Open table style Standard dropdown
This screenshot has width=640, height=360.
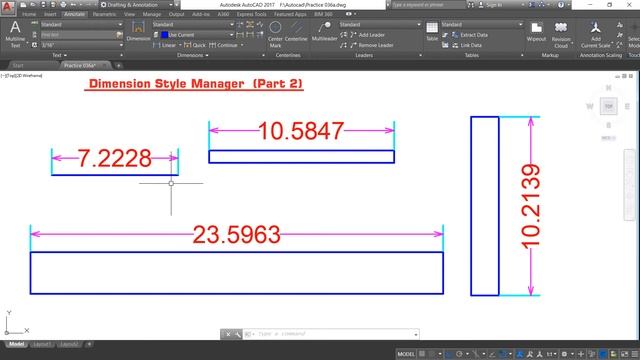click(x=482, y=24)
